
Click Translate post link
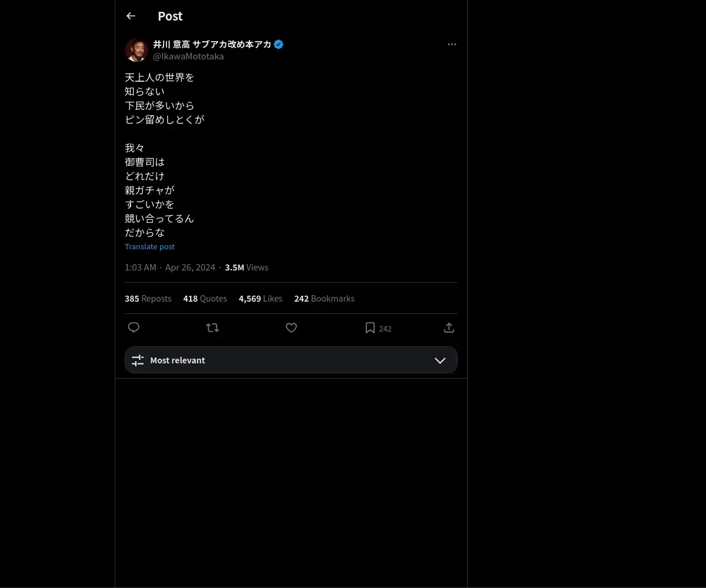(x=149, y=246)
